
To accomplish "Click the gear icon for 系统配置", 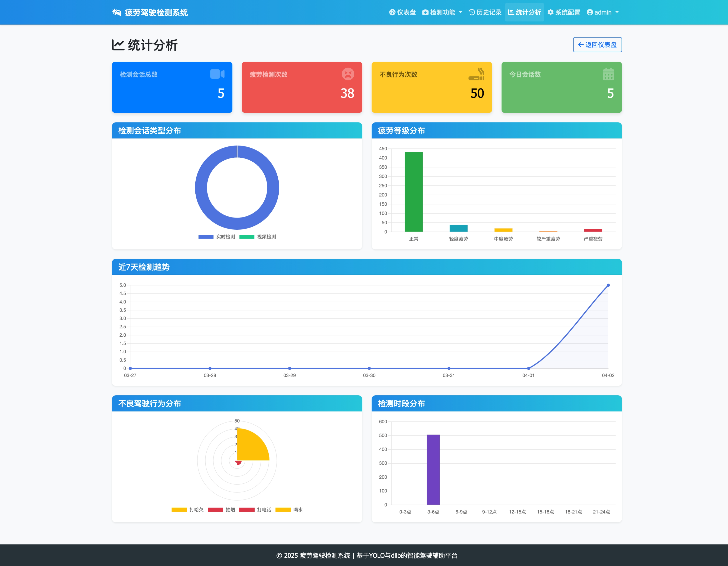I will pyautogui.click(x=551, y=12).
